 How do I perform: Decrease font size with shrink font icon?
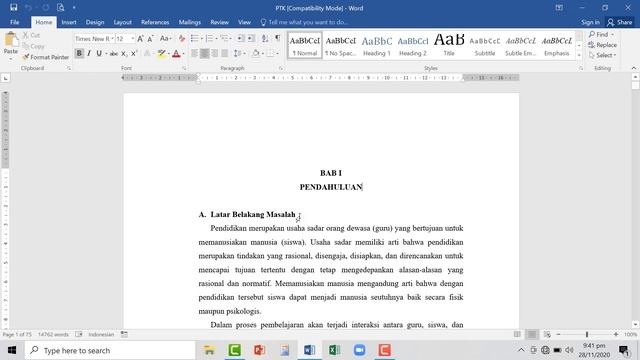150,39
